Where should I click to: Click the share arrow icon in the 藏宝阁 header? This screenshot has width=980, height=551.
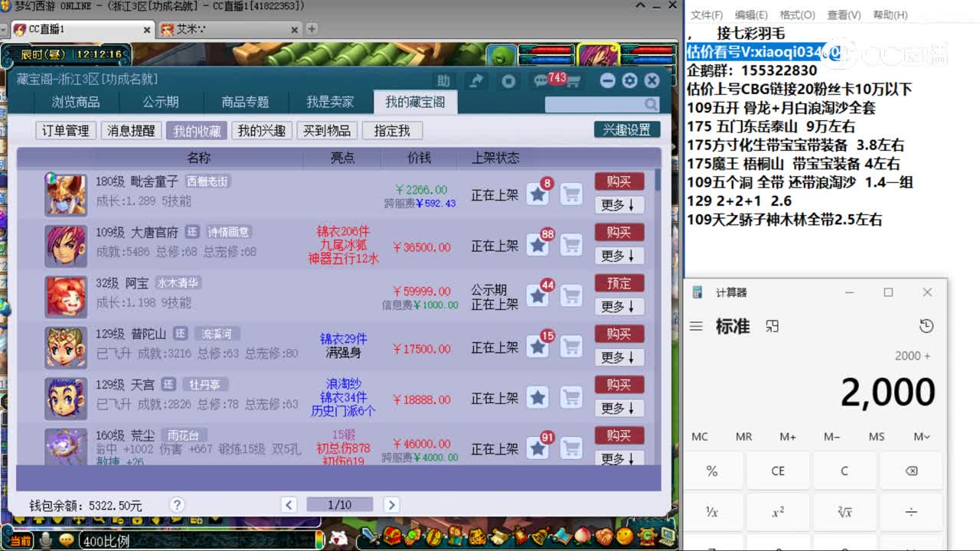coord(475,80)
